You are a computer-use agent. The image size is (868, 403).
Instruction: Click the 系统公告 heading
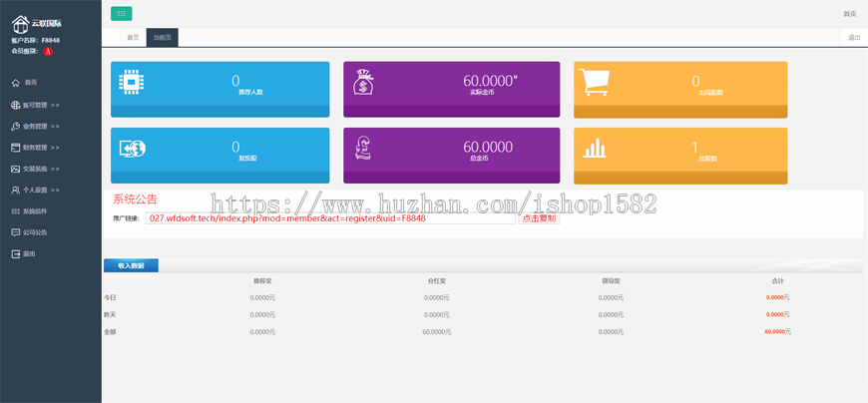tap(135, 200)
